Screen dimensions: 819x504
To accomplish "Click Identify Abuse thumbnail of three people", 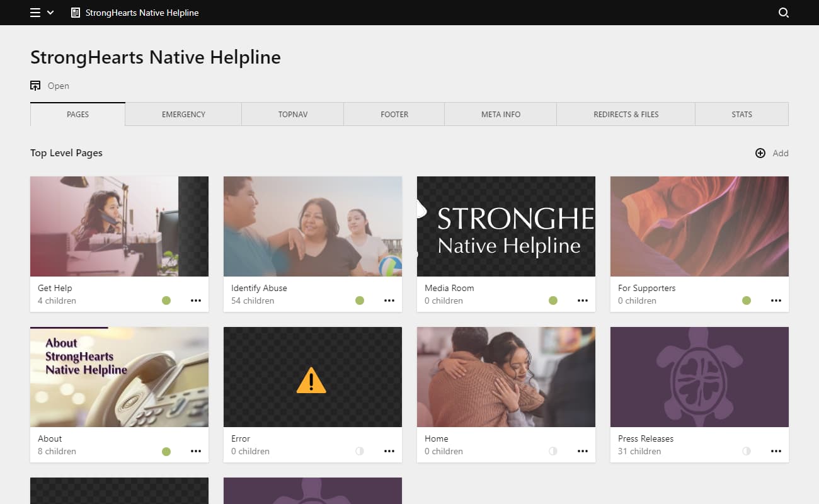I will [312, 226].
